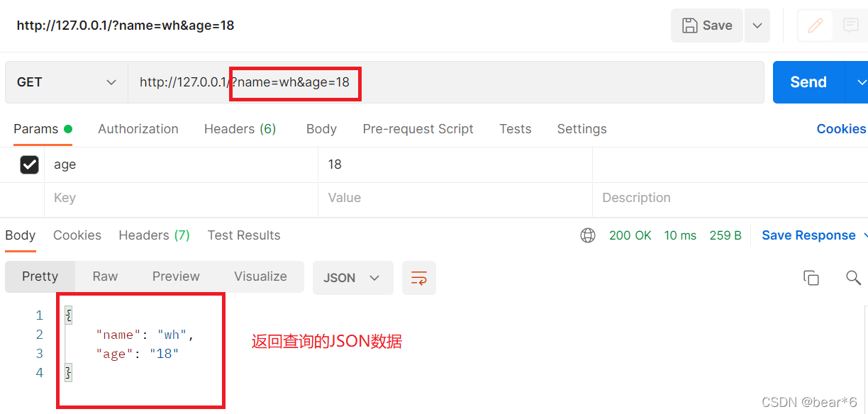Open the JSON format dropdown
This screenshot has height=414, width=868.
(x=353, y=278)
